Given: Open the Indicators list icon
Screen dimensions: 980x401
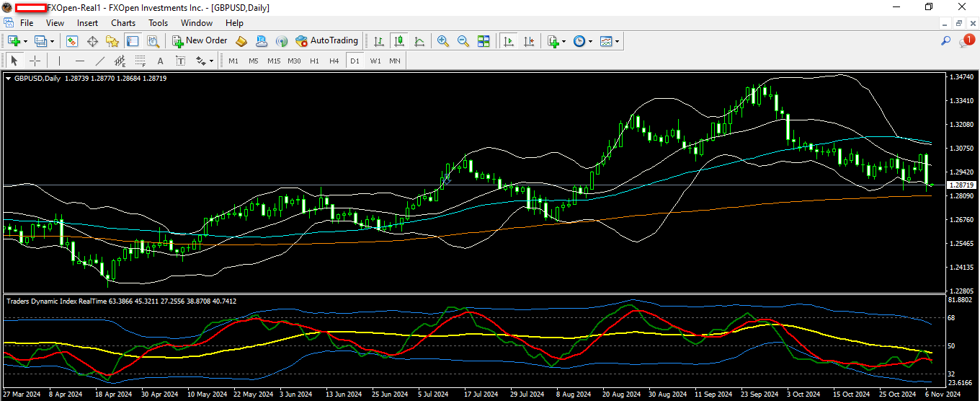Looking at the screenshot, I should pos(553,41).
